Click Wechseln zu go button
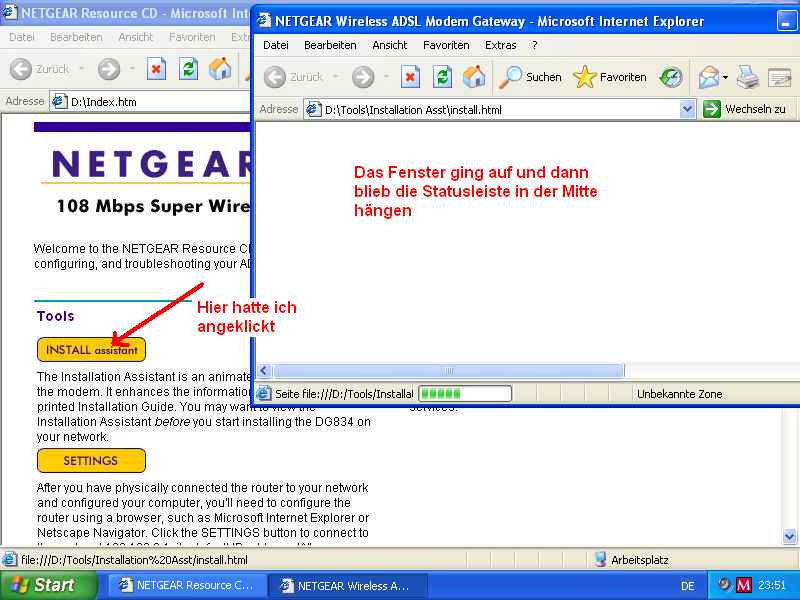The width and height of the screenshot is (800, 600). [745, 109]
